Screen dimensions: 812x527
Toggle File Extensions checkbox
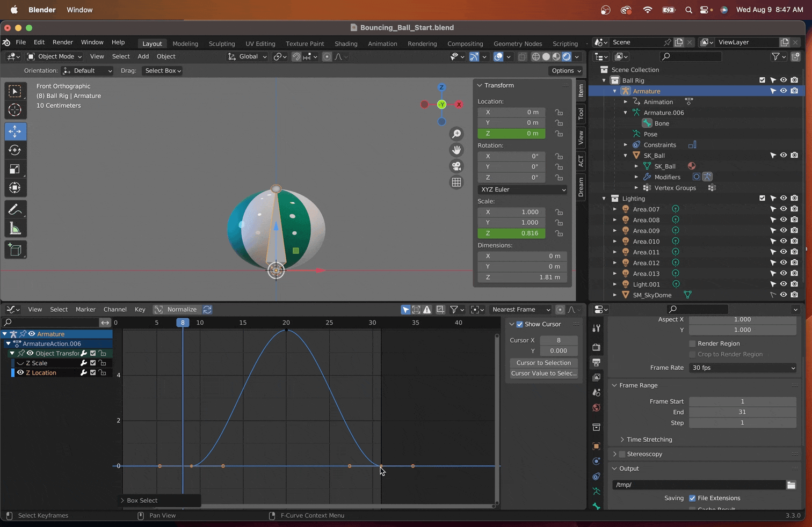tap(692, 498)
